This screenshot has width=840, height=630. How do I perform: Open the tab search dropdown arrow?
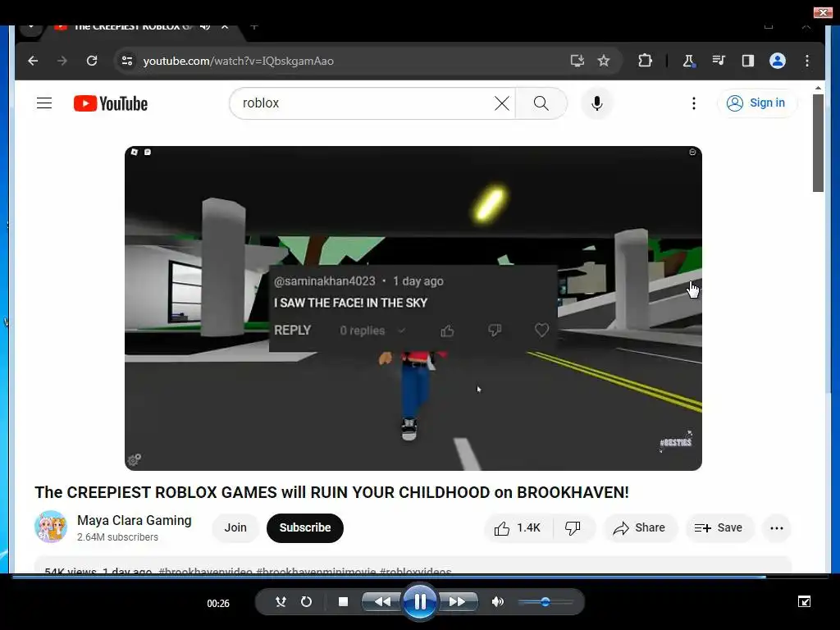pyautogui.click(x=31, y=28)
